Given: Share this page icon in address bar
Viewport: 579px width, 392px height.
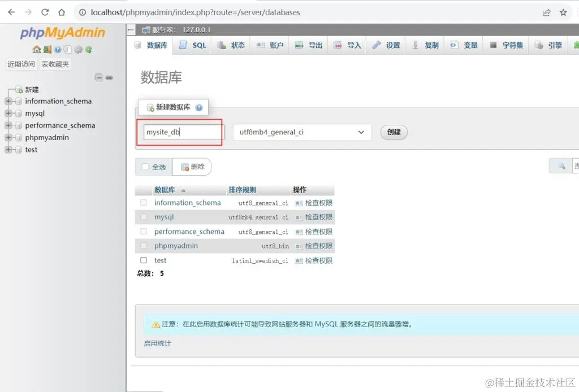Looking at the screenshot, I should [x=547, y=12].
